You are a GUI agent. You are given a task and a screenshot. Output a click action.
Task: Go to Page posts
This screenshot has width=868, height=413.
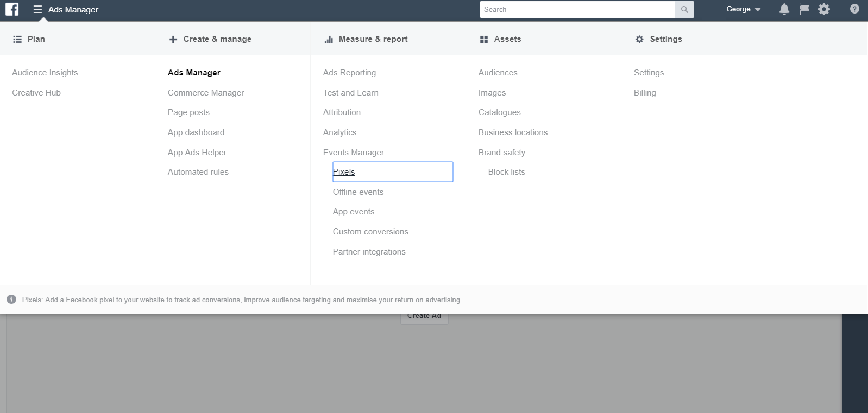click(188, 112)
